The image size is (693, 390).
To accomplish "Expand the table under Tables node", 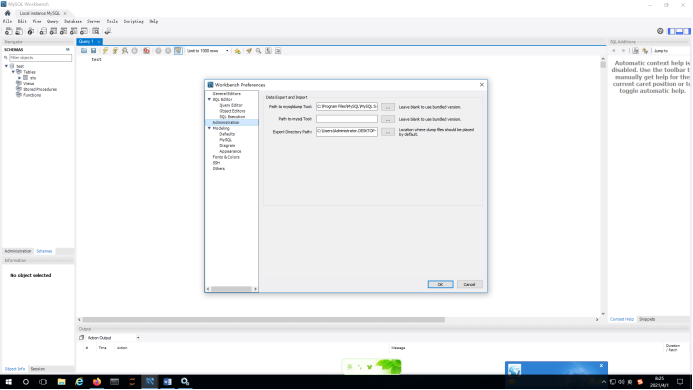I will [19, 78].
